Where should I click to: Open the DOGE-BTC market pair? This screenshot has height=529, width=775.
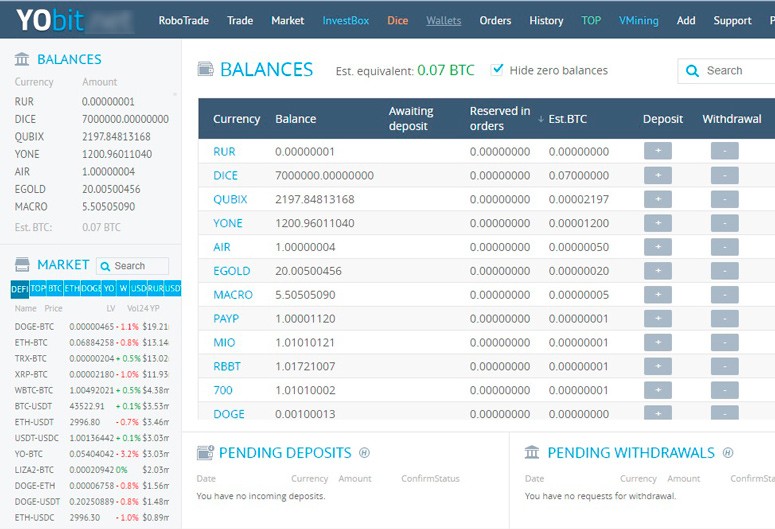click(x=34, y=326)
